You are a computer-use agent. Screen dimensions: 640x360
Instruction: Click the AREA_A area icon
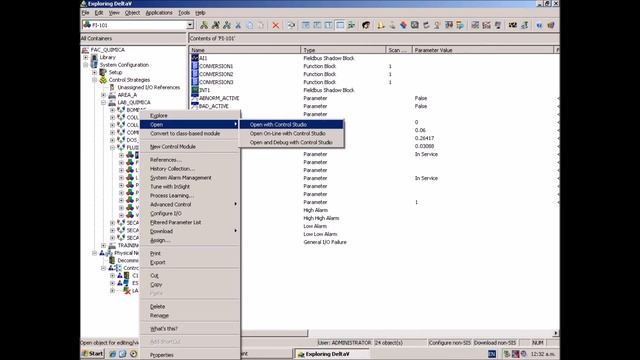click(x=112, y=95)
